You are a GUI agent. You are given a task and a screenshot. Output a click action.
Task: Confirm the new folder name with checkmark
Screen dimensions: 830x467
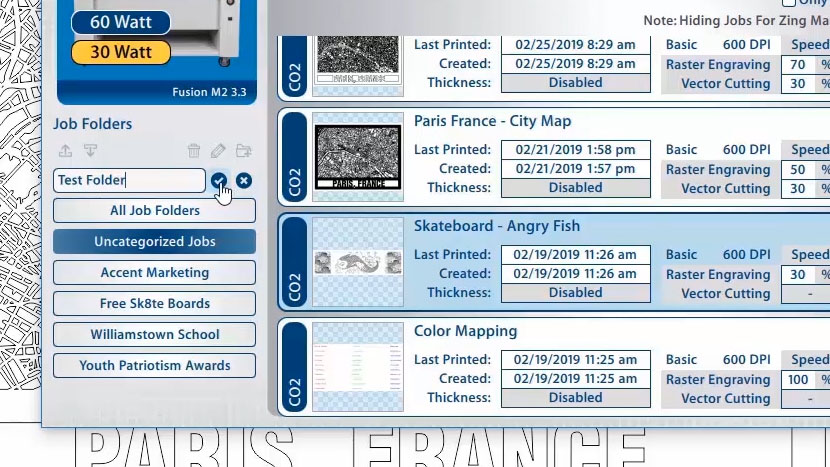click(219, 180)
